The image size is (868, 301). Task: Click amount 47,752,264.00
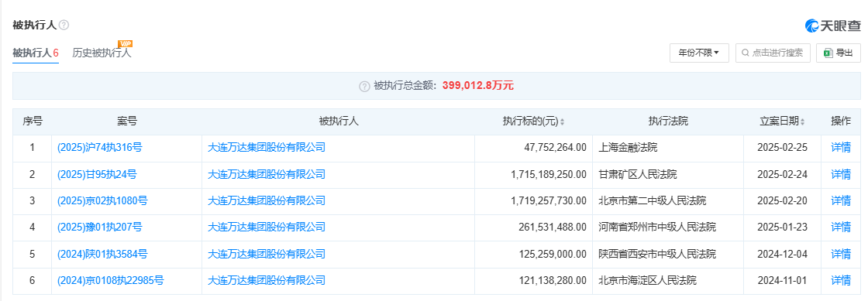point(555,148)
